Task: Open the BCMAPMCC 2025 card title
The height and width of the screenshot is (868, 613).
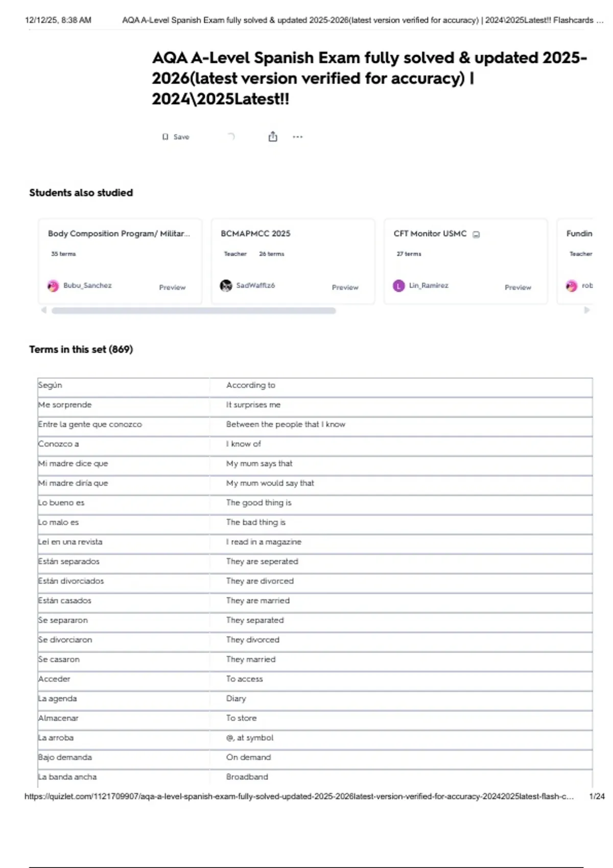Action: [255, 233]
